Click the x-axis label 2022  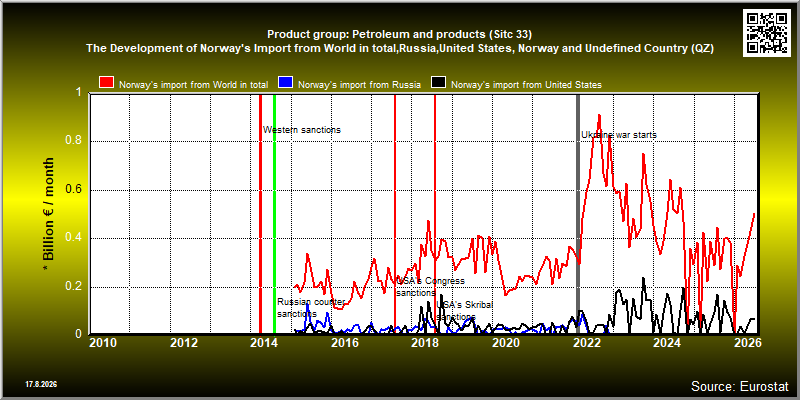587,342
